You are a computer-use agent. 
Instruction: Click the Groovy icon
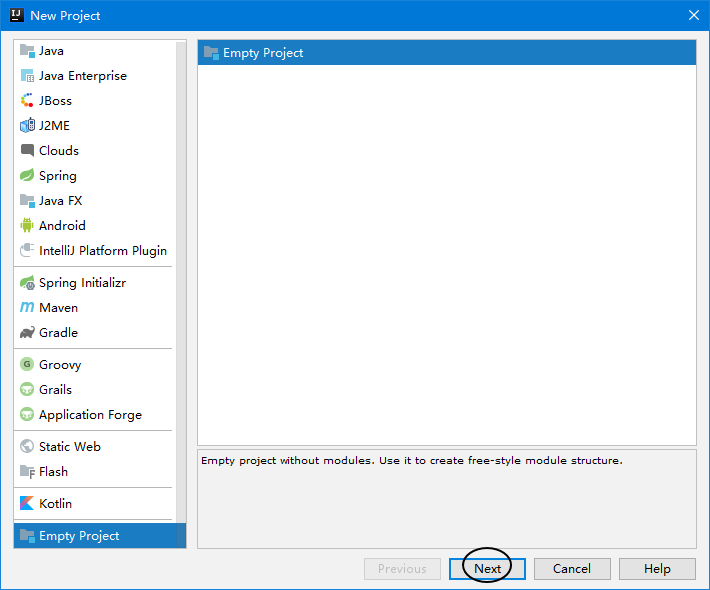point(27,365)
